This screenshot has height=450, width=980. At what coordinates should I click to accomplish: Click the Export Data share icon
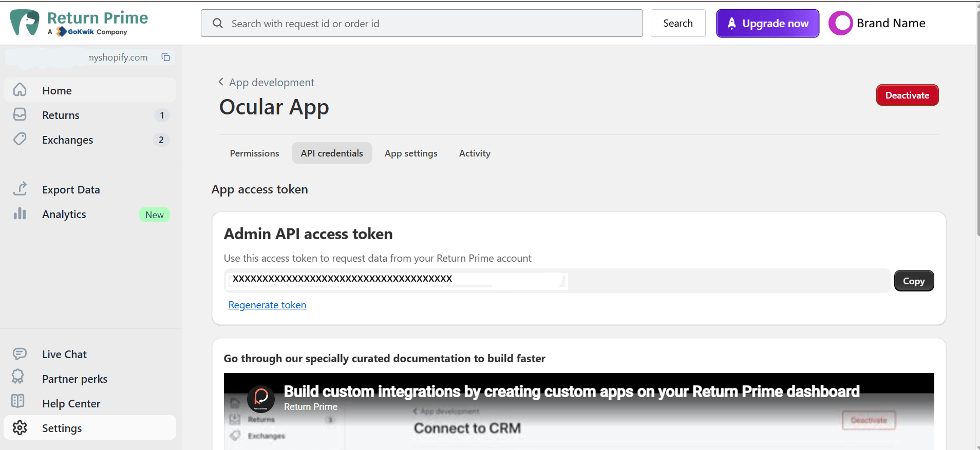point(20,189)
